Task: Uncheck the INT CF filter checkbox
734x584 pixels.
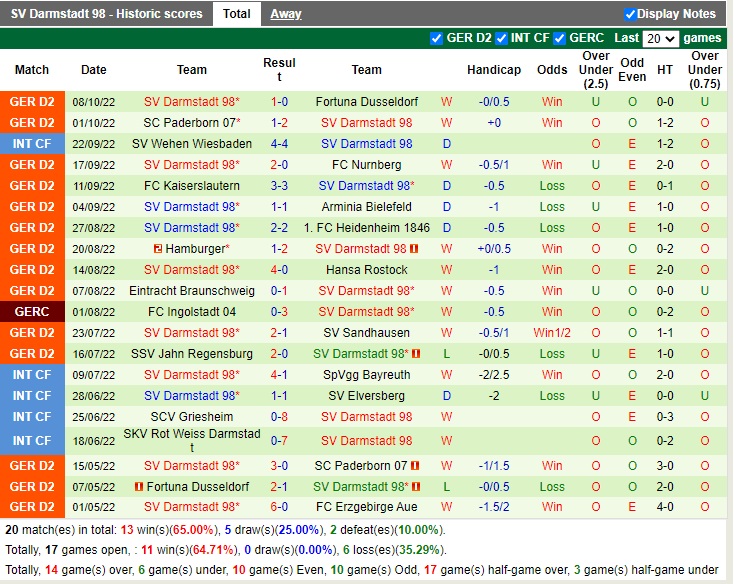Action: [501, 38]
